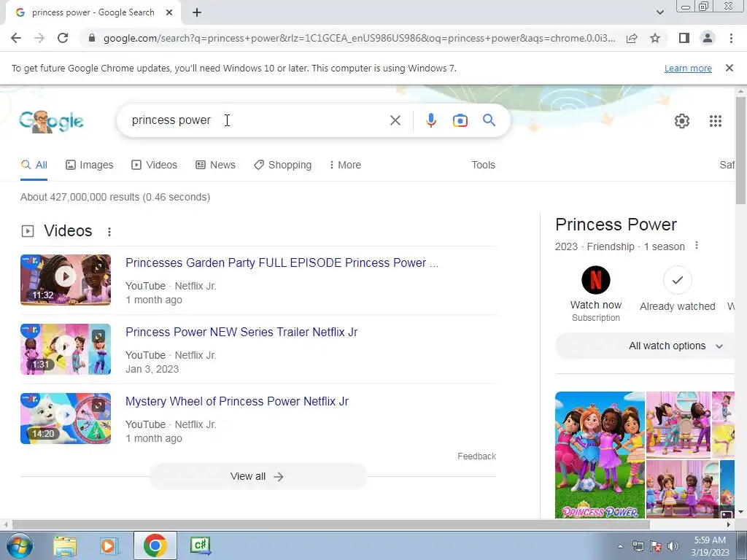
Task: Go back to the previous page
Action: (16, 38)
